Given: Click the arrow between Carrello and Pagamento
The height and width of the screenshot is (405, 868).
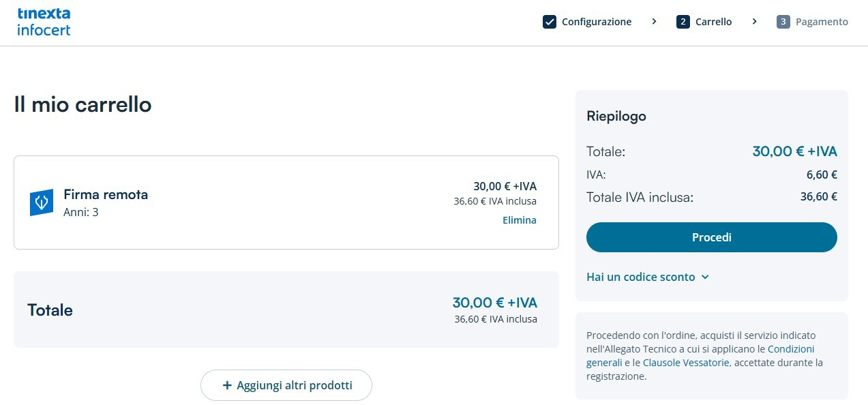Looking at the screenshot, I should pyautogui.click(x=754, y=22).
